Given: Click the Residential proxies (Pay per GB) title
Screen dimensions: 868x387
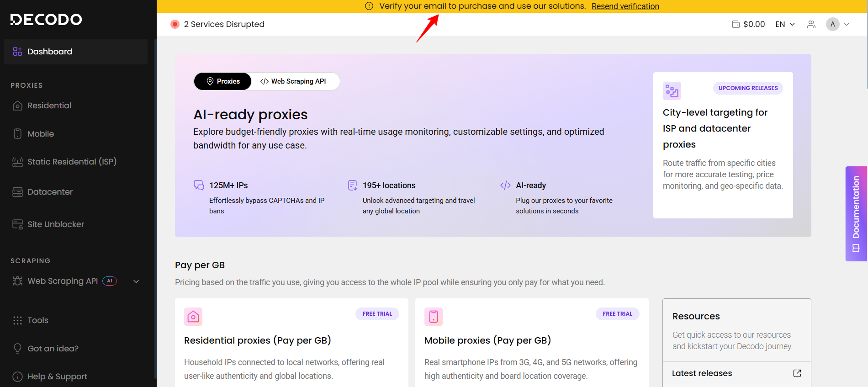Looking at the screenshot, I should pos(258,340).
